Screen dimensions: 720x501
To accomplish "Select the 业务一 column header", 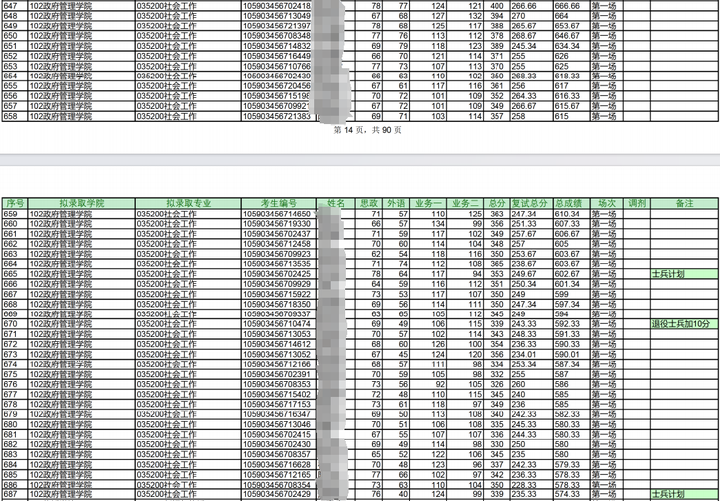I will (x=428, y=203).
